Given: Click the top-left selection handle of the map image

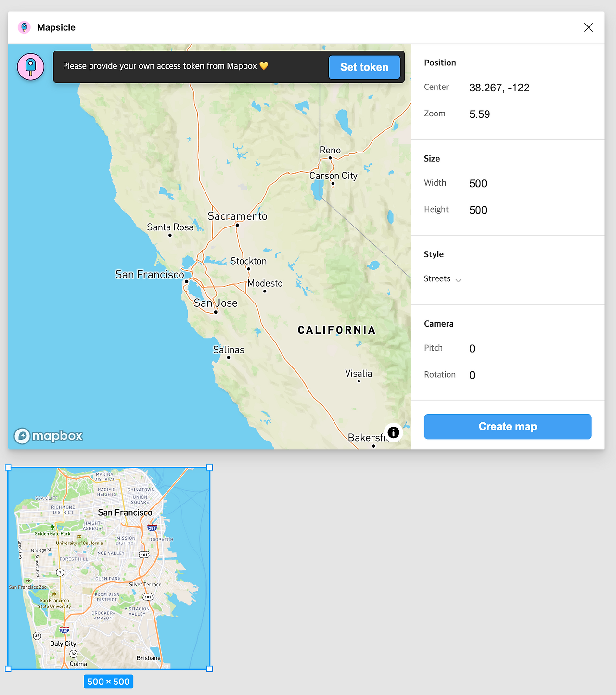Looking at the screenshot, I should pyautogui.click(x=8, y=468).
